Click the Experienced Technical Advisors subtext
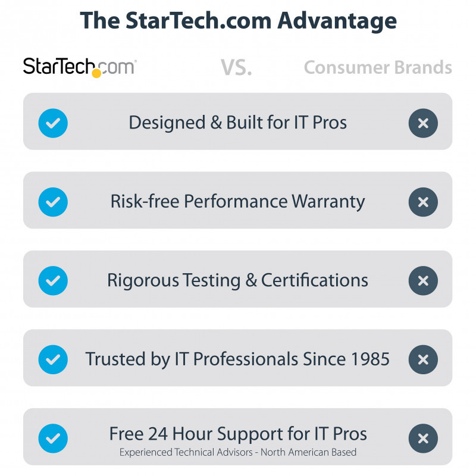476x476 pixels. 238,452
